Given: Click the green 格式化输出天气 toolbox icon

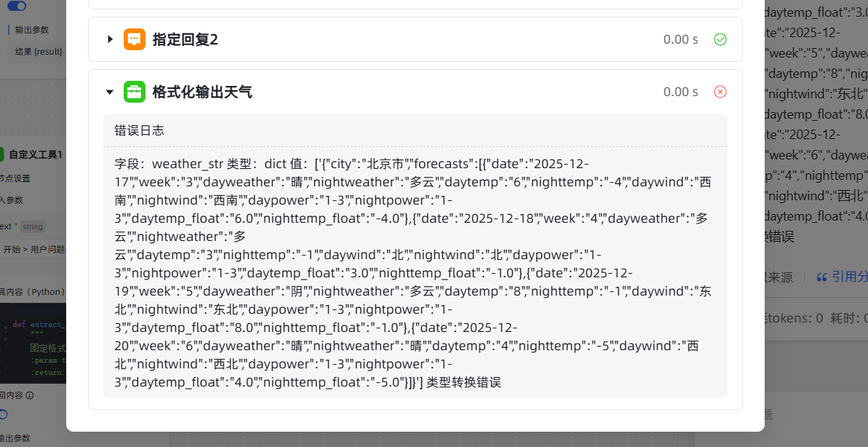Looking at the screenshot, I should (x=134, y=92).
